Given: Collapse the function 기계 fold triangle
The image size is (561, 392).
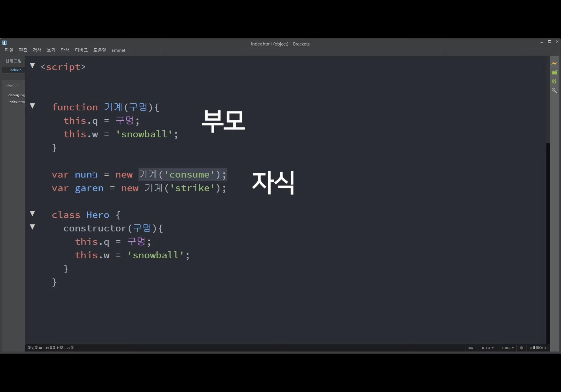Looking at the screenshot, I should (32, 106).
